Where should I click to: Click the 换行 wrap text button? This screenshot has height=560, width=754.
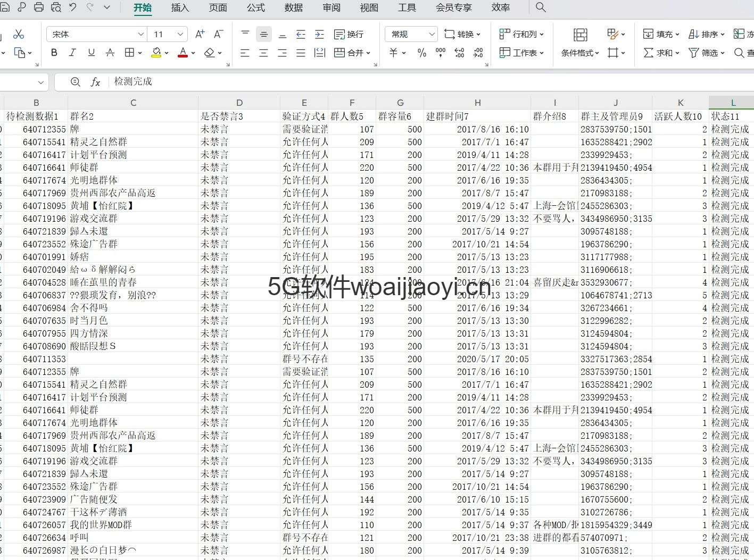[349, 34]
